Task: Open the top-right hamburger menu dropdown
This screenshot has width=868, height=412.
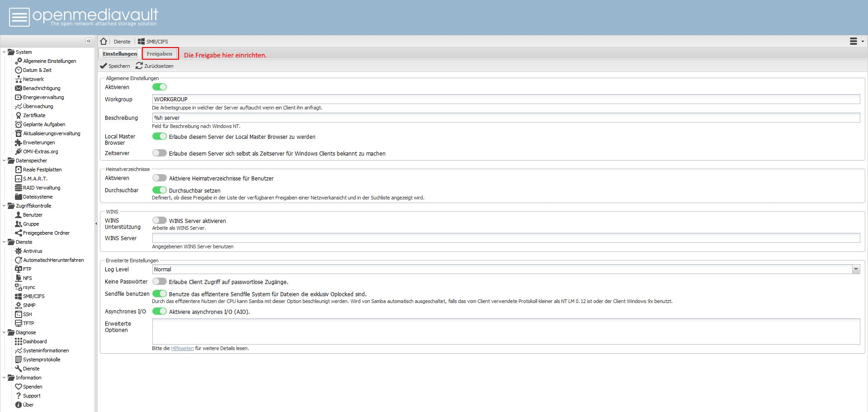Action: coord(856,41)
